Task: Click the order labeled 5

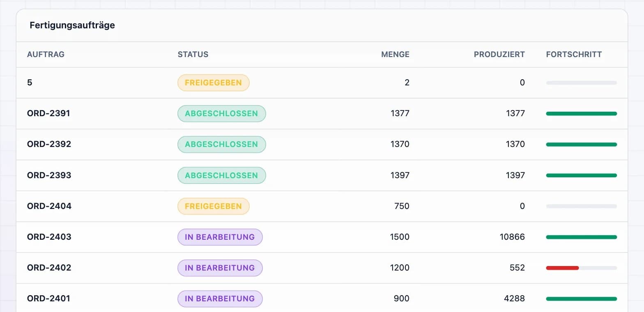Action: (x=30, y=83)
